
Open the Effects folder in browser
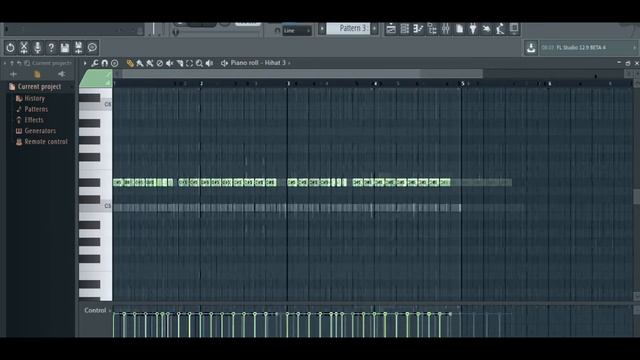click(x=34, y=120)
